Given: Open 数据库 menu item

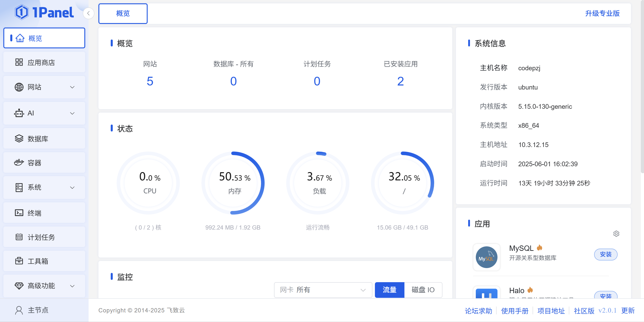Looking at the screenshot, I should point(44,139).
